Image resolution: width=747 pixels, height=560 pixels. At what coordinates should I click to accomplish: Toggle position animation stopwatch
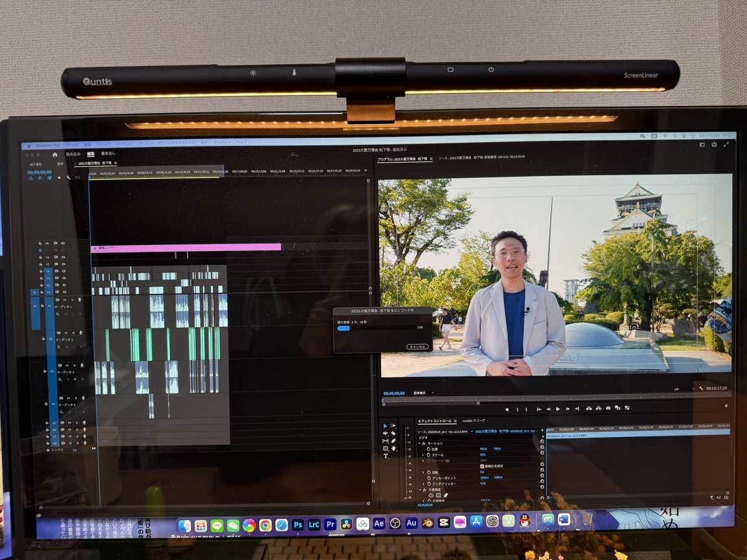coord(430,449)
